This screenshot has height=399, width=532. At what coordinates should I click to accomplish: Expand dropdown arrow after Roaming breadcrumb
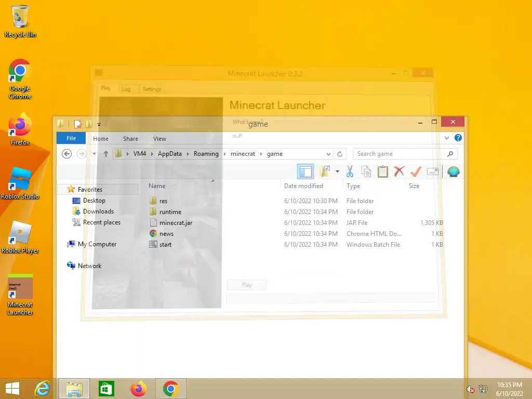224,154
